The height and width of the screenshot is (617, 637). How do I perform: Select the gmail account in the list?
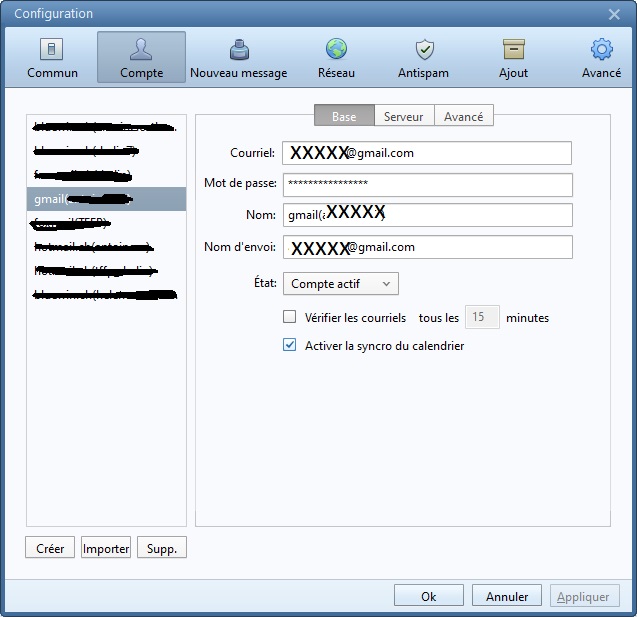click(x=106, y=199)
